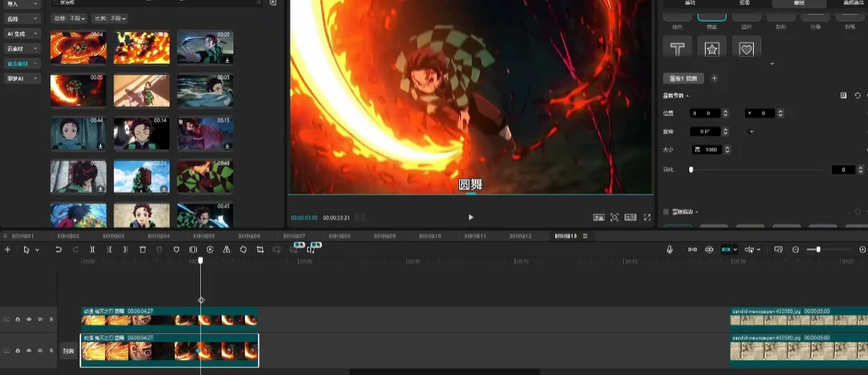Image resolution: width=868 pixels, height=375 pixels.
Task: Expand the 云素材 sidebar category
Action: pos(22,49)
